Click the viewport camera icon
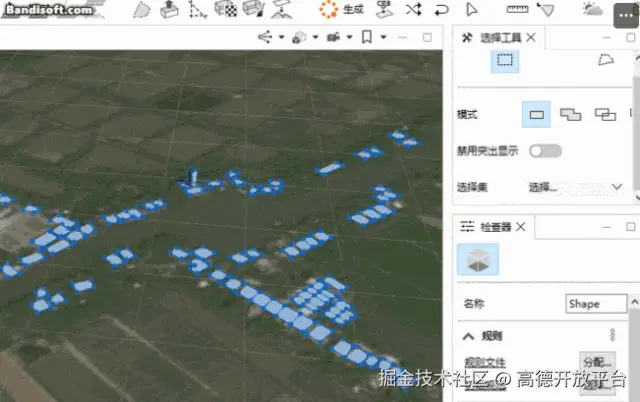Viewport: 640px width, 402px height. (x=333, y=38)
